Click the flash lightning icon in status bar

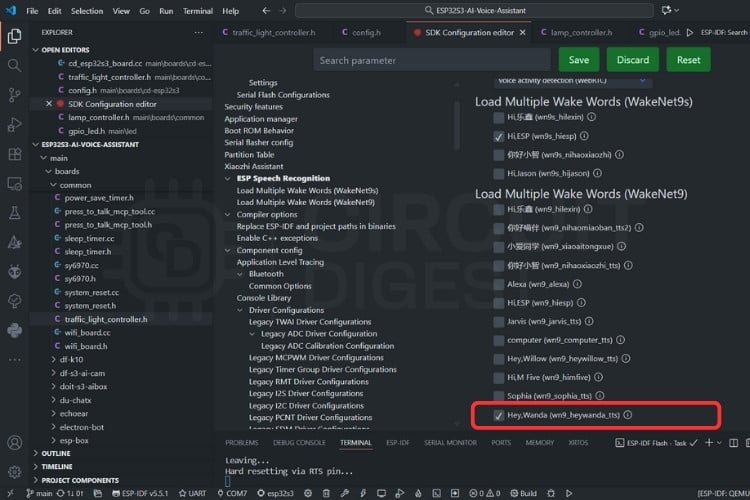(363, 493)
